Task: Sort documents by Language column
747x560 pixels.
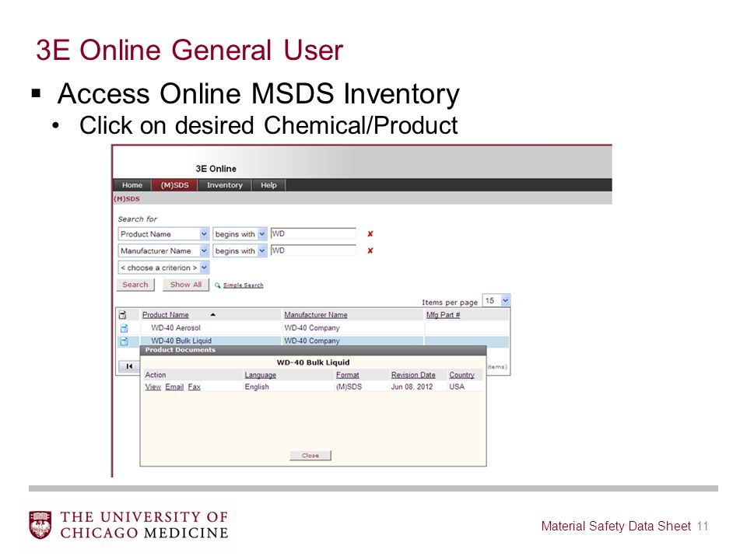Action: [260, 375]
